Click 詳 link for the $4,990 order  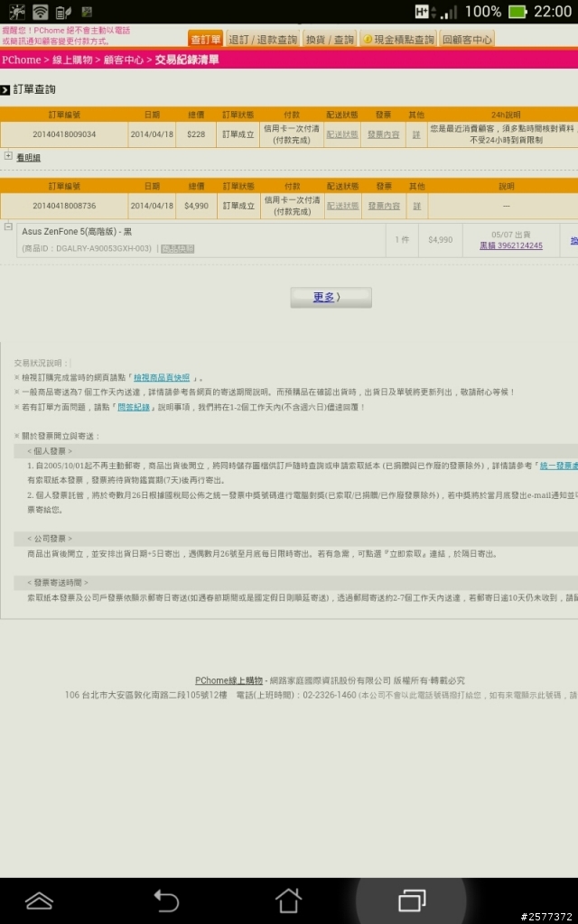tap(416, 206)
